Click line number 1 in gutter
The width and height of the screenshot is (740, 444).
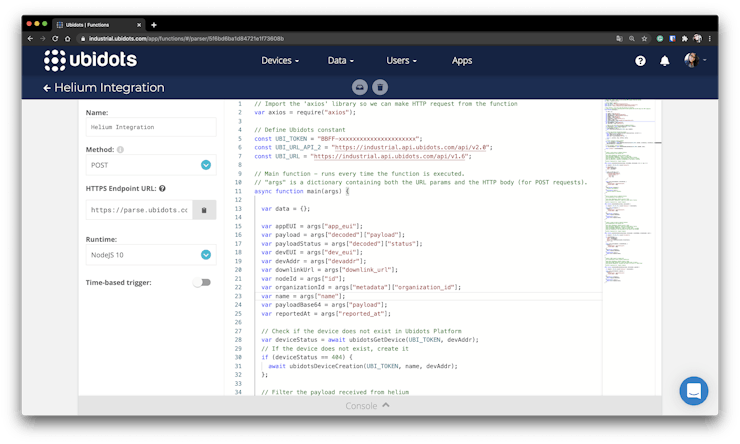[x=240, y=104]
